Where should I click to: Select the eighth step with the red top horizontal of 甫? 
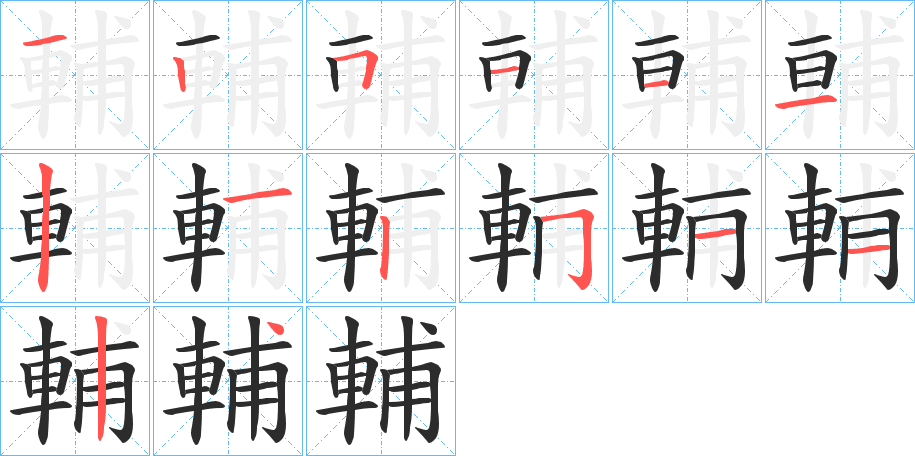click(x=228, y=228)
